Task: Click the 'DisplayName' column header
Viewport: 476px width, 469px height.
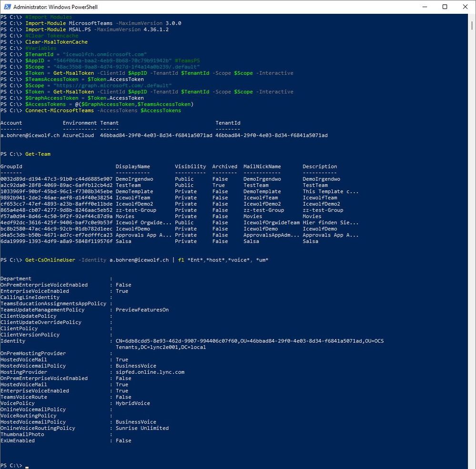Action: pos(132,167)
